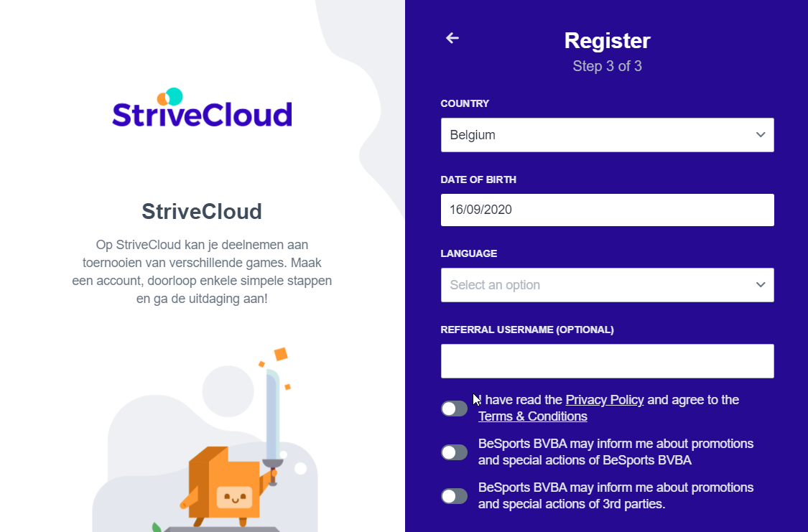
Task: Open the Date of Birth date field
Action: point(607,210)
